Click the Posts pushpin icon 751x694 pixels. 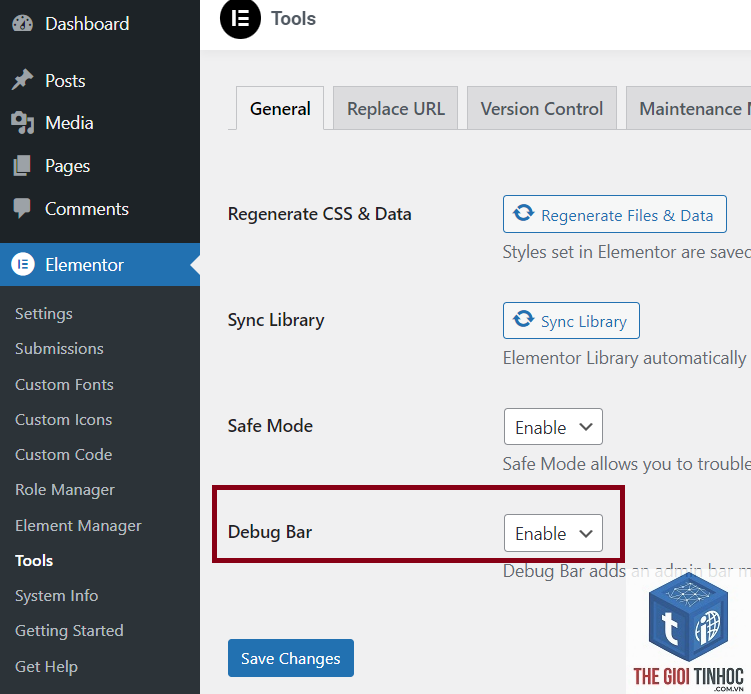[23, 80]
